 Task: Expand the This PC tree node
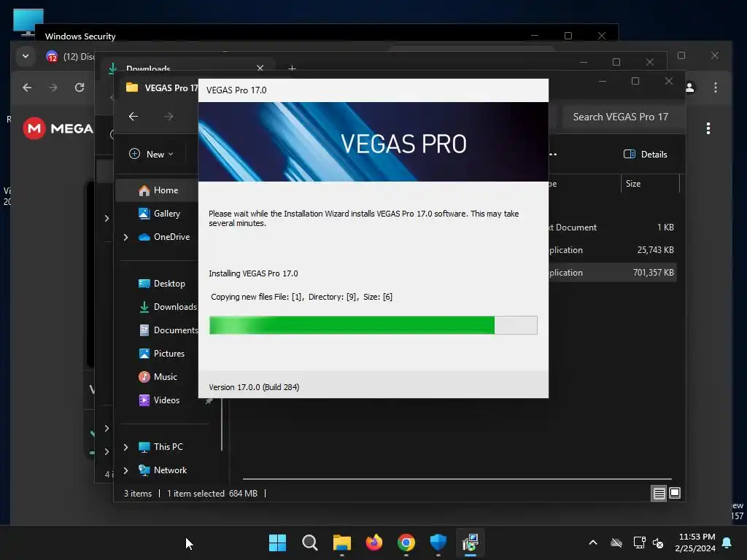point(125,447)
